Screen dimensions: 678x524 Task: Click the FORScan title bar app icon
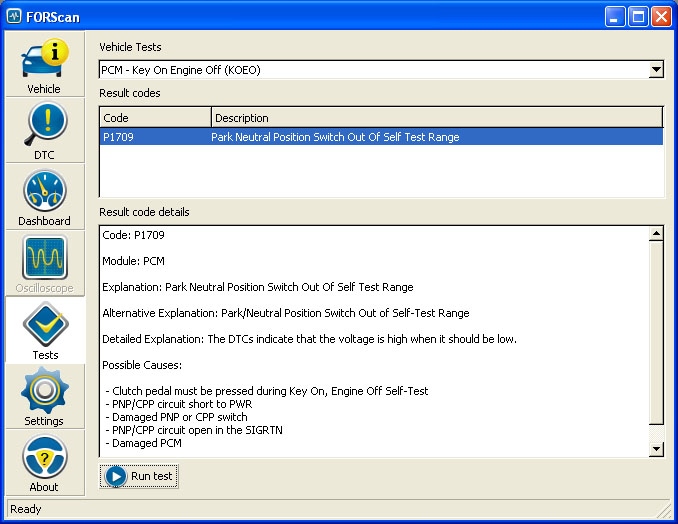pos(14,17)
